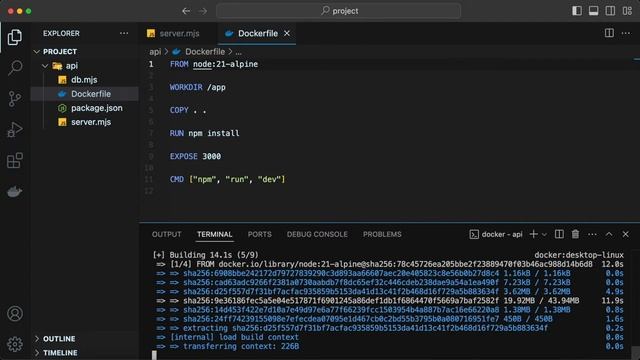
Task: Click the EXPLORER panel title
Action: 61,33
